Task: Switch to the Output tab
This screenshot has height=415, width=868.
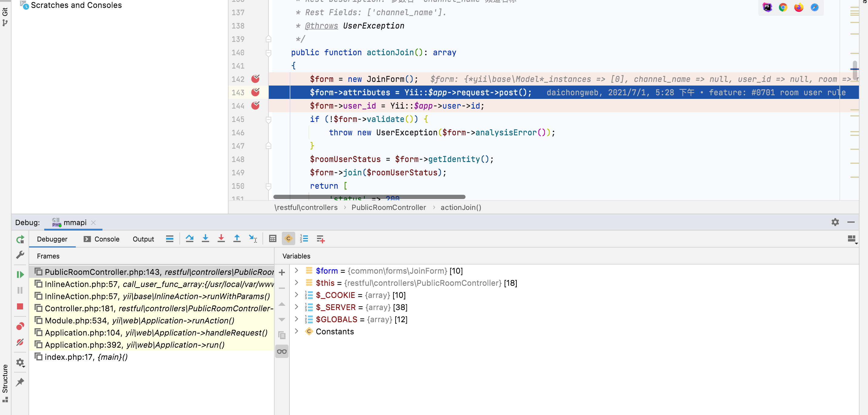Action: [143, 239]
